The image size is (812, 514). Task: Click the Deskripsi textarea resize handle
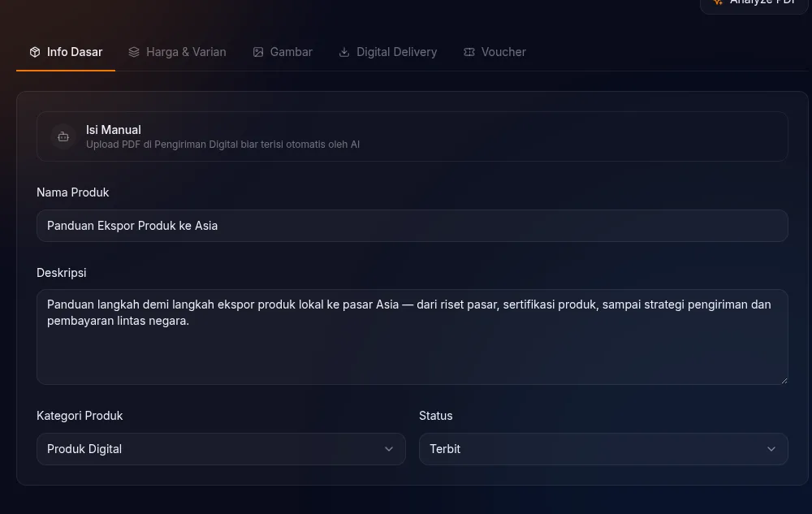coord(784,381)
